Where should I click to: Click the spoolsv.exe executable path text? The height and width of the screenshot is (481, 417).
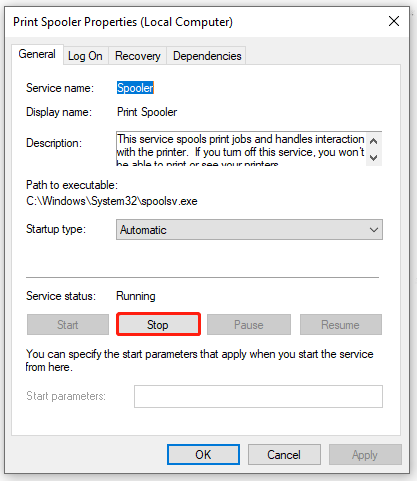pos(112,201)
